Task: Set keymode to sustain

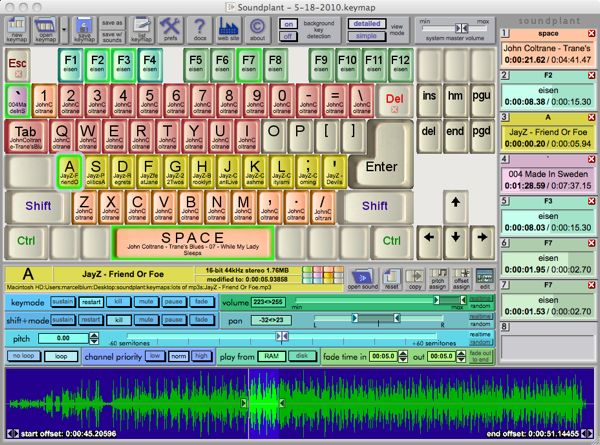Action: point(63,302)
